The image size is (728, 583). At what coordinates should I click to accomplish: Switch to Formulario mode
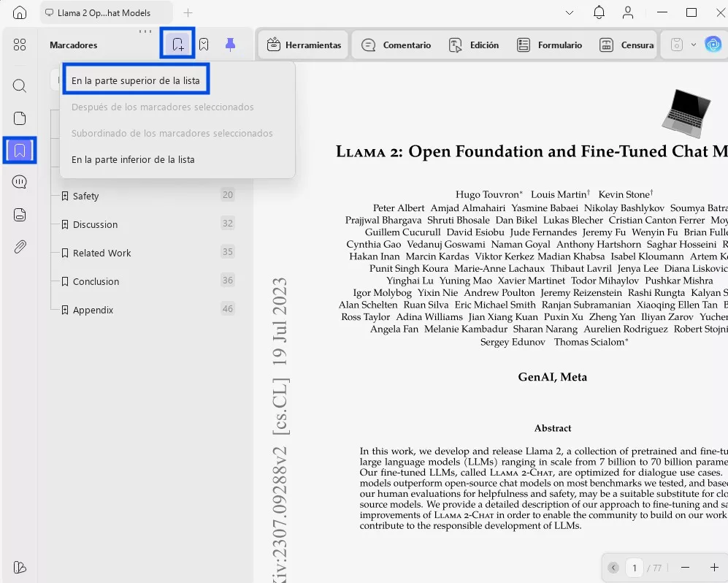click(549, 45)
